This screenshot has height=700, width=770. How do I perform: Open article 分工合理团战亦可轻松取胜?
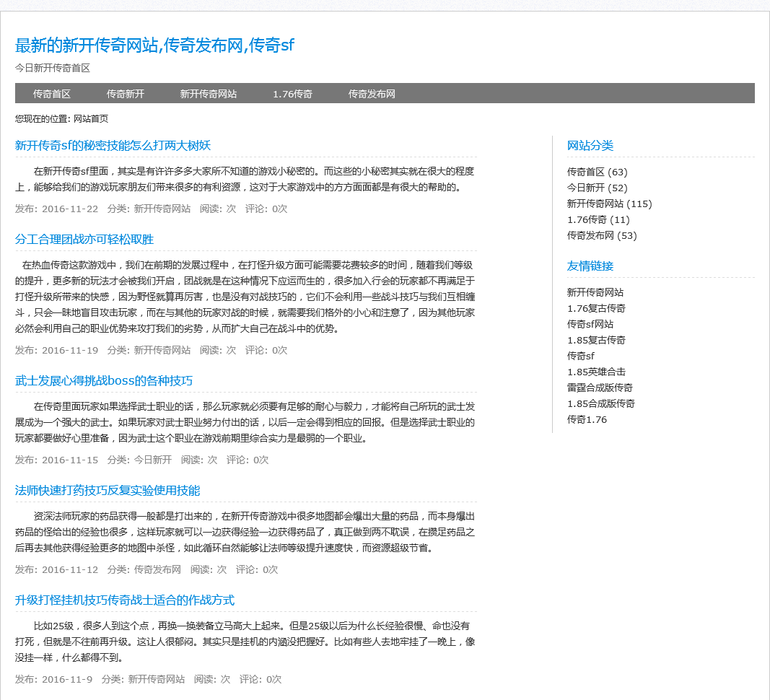84,240
